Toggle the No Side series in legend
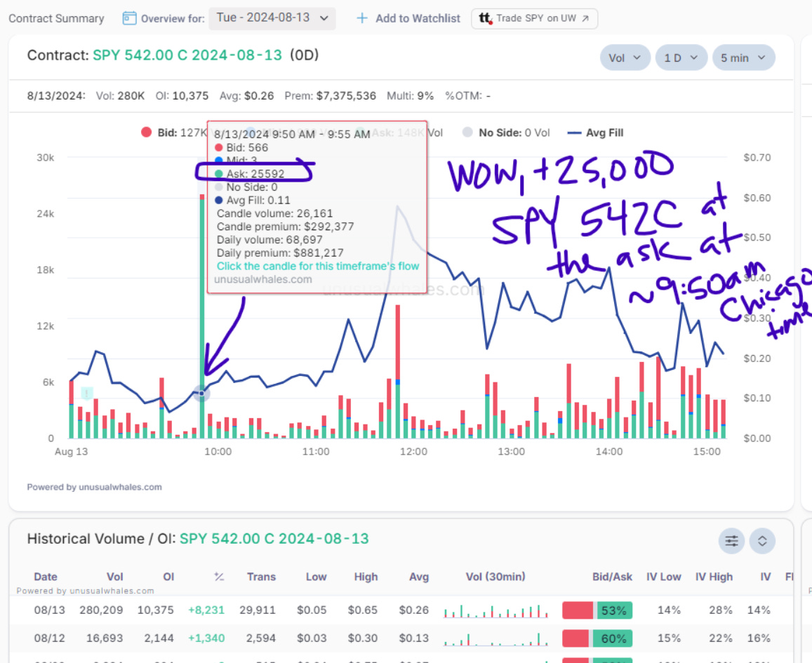 [506, 133]
